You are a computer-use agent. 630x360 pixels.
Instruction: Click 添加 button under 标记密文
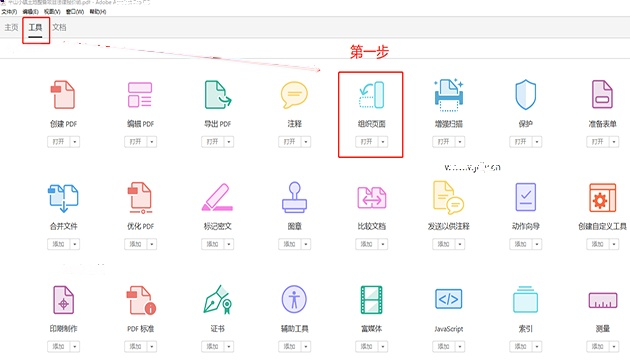point(213,244)
